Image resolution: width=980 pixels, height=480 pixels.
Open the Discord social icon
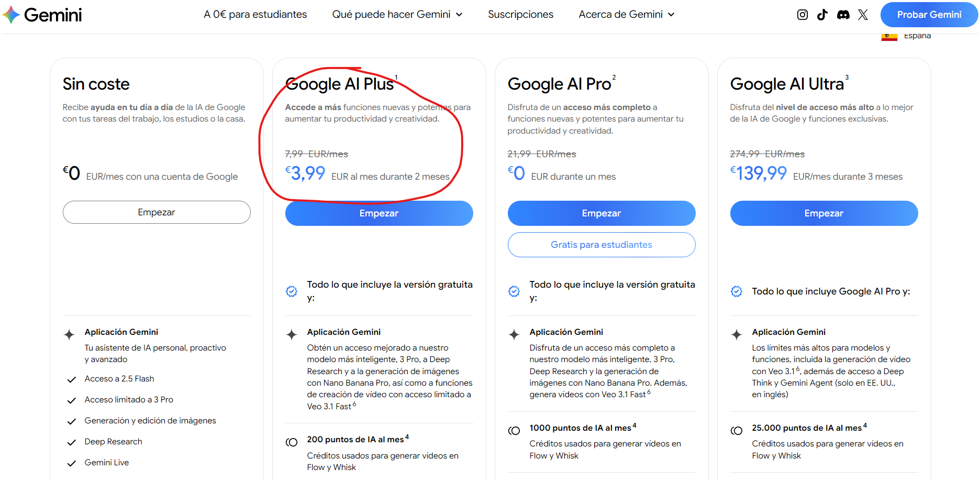pos(843,15)
